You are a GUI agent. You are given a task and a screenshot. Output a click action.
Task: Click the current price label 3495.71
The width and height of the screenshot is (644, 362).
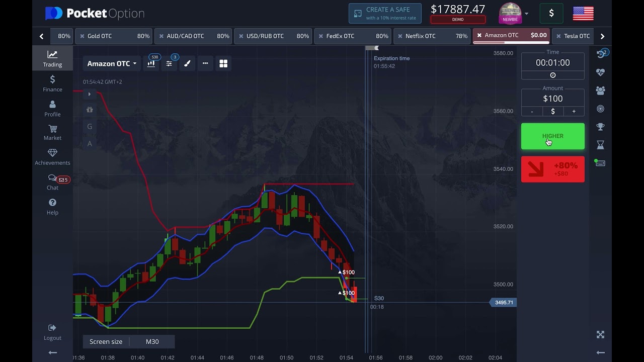503,303
